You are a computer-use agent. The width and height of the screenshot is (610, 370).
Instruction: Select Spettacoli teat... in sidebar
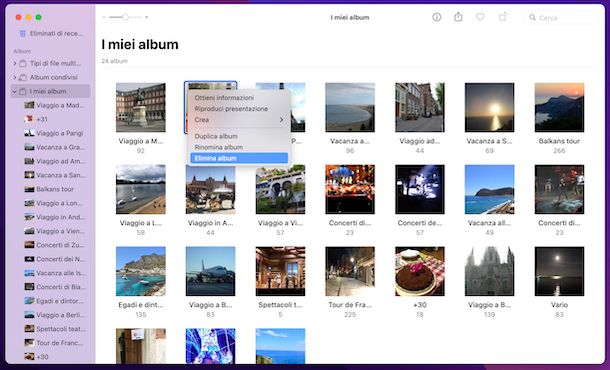tap(54, 329)
